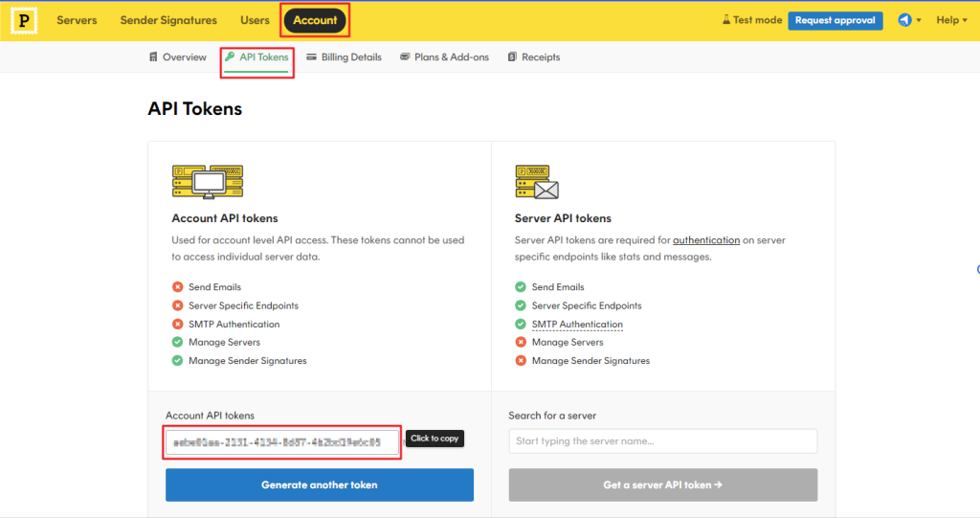Click the Receipts document icon
Image resolution: width=980 pixels, height=518 pixels.
coord(512,56)
